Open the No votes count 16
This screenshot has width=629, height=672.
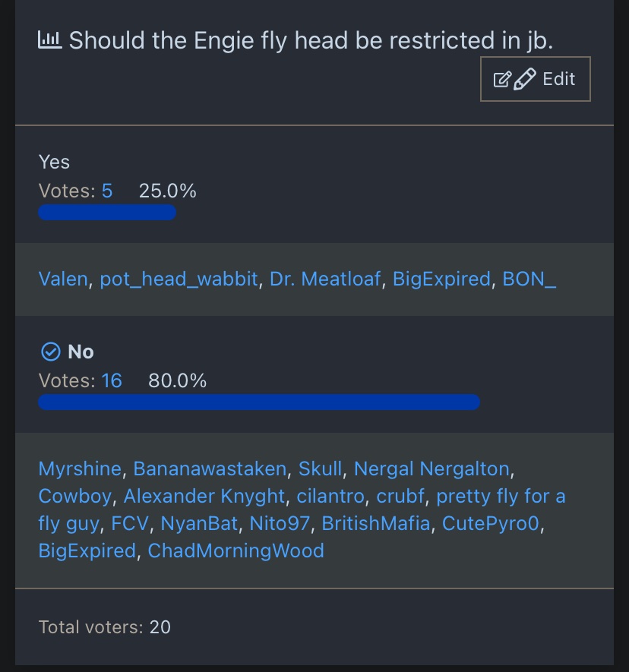point(112,380)
